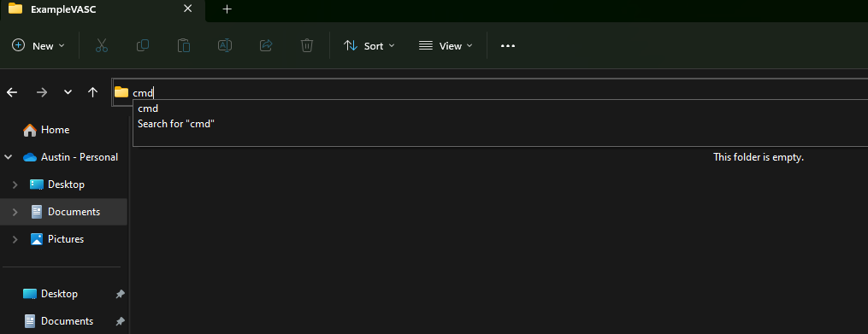The height and width of the screenshot is (334, 868).
Task: Open the New item dropdown
Action: pos(38,46)
